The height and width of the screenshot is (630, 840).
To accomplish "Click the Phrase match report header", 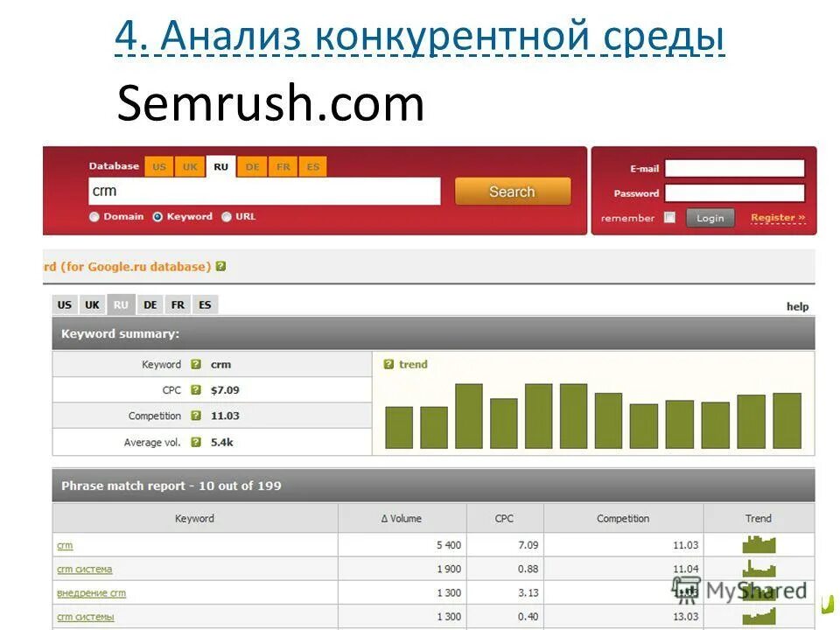I will [433, 486].
